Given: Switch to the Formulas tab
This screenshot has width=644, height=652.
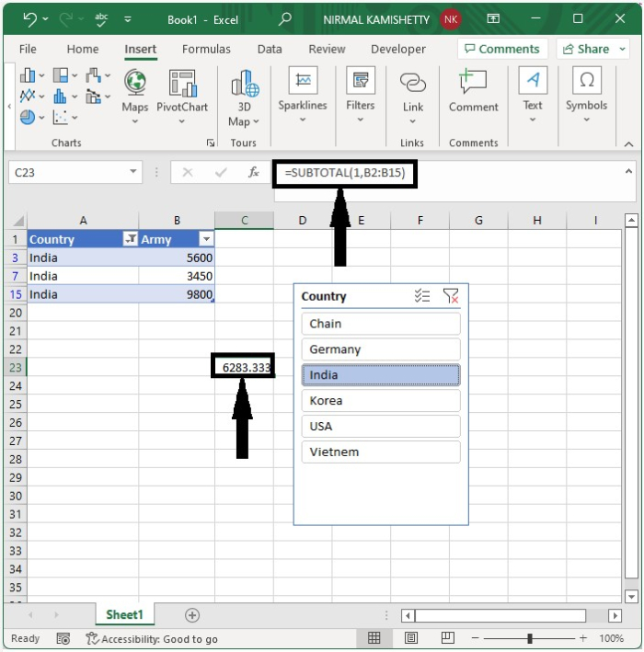Looking at the screenshot, I should pos(206,49).
